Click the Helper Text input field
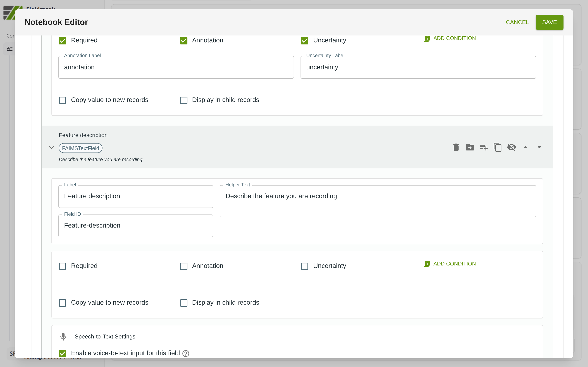The image size is (588, 367). 378,201
